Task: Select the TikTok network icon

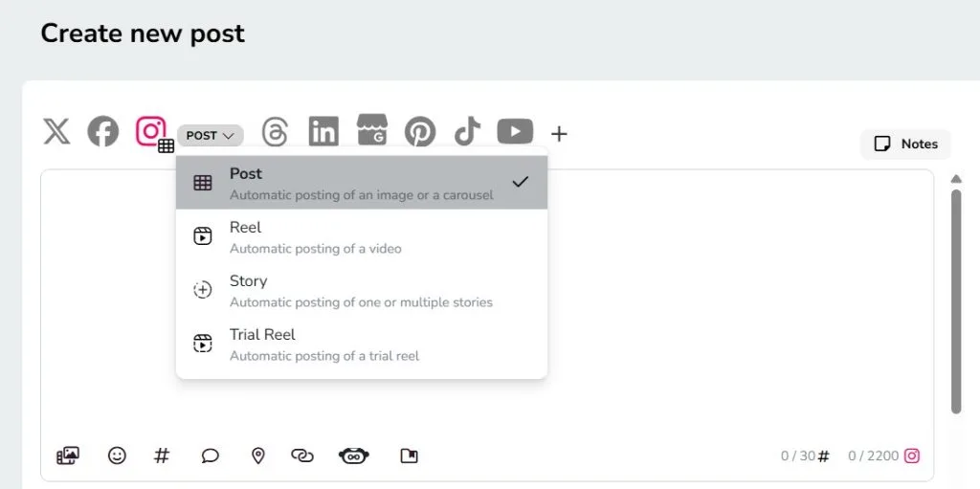Action: pyautogui.click(x=467, y=131)
